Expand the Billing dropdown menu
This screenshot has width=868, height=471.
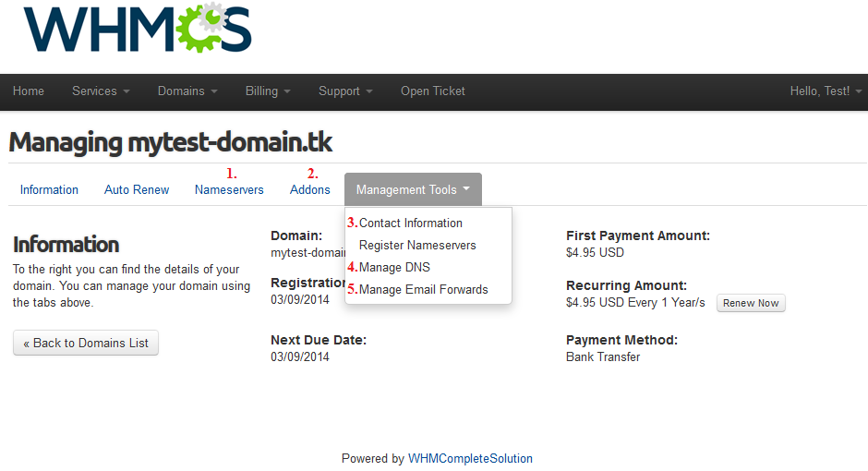[x=268, y=91]
